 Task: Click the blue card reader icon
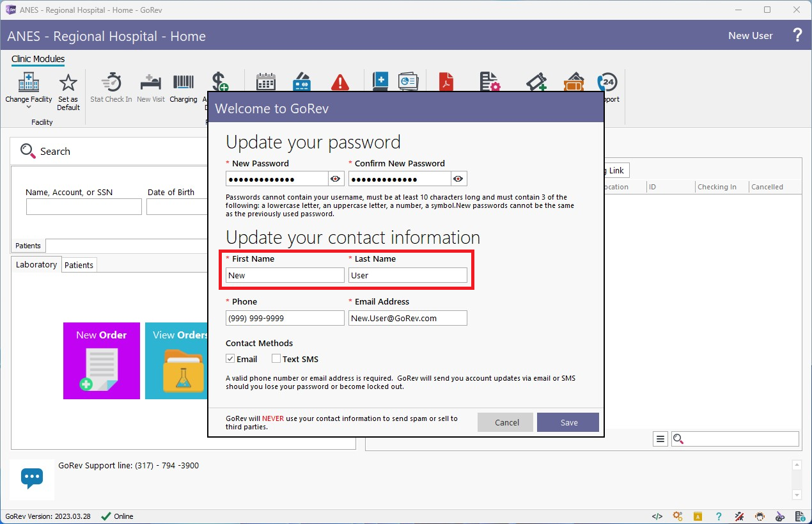[x=302, y=82]
